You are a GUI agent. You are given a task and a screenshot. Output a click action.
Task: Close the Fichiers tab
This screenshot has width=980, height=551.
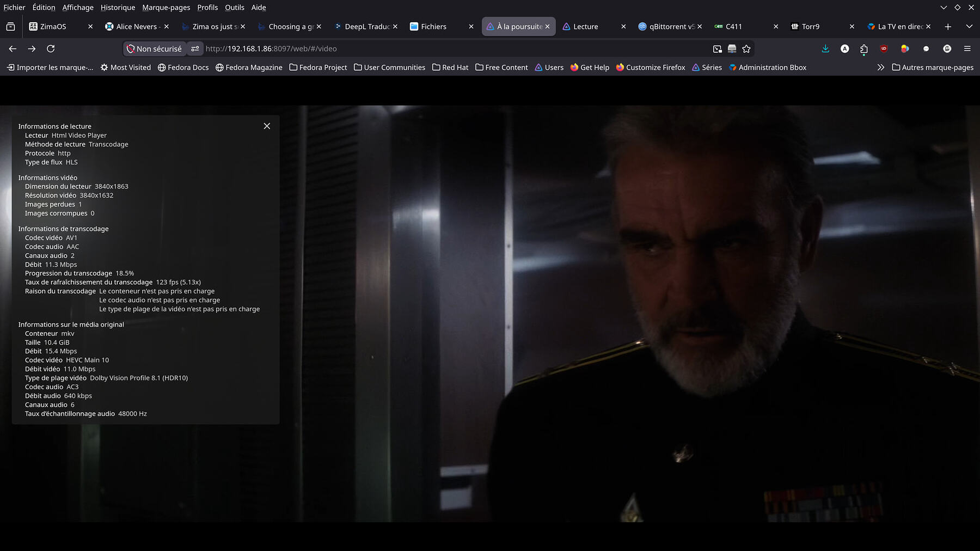coord(471,27)
